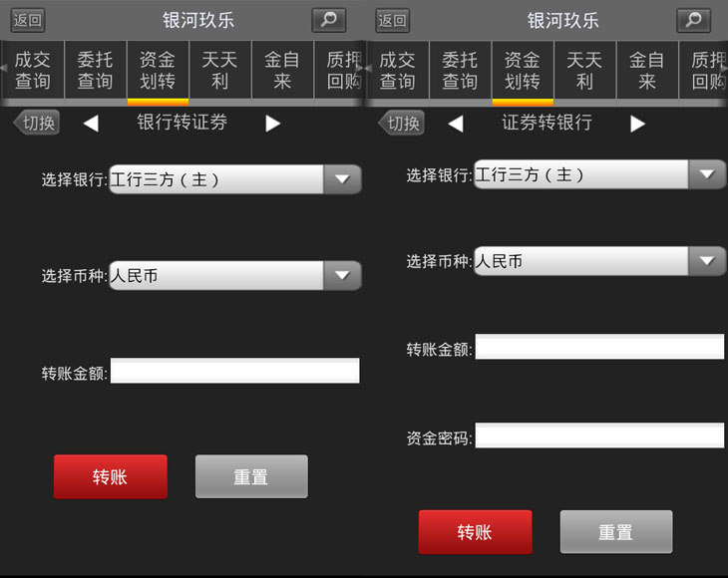Viewport: 728px width, 578px height.
Task: Open 天天利 tab in right screen
Action: pos(585,70)
